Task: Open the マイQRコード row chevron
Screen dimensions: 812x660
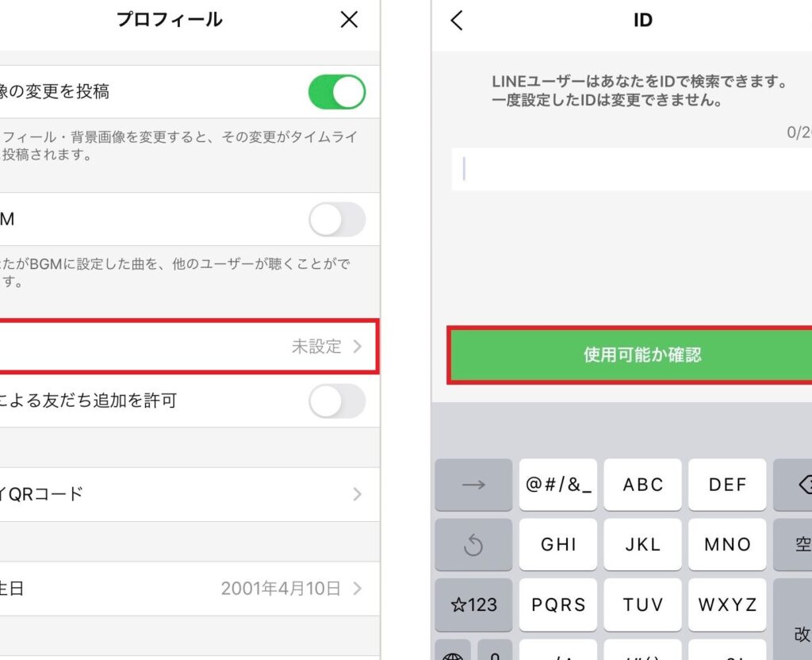Action: point(357,494)
